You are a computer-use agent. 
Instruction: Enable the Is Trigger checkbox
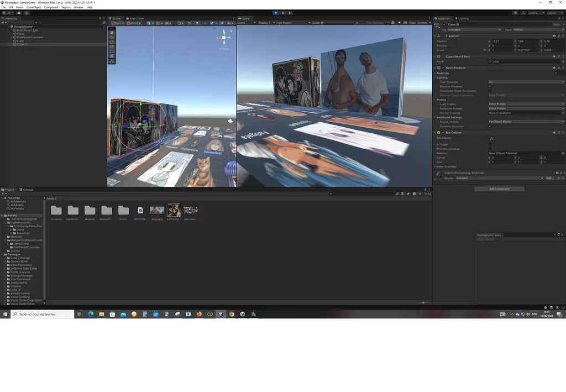(x=490, y=144)
